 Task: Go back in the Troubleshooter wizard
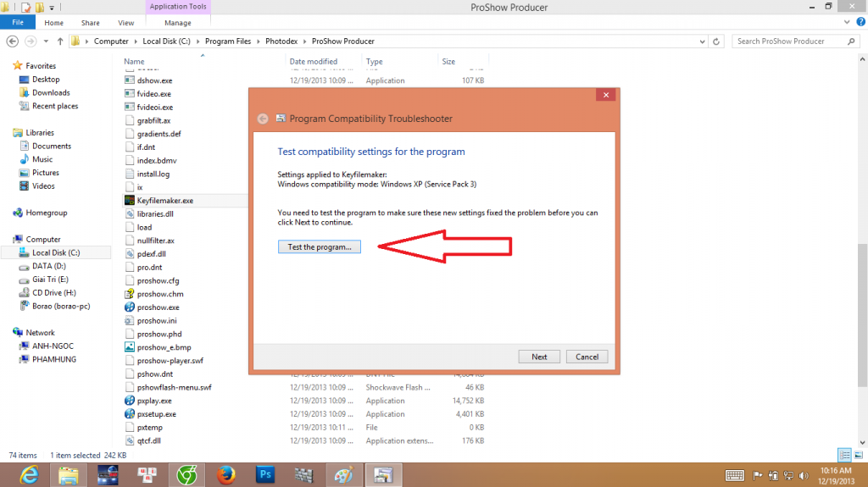[263, 119]
